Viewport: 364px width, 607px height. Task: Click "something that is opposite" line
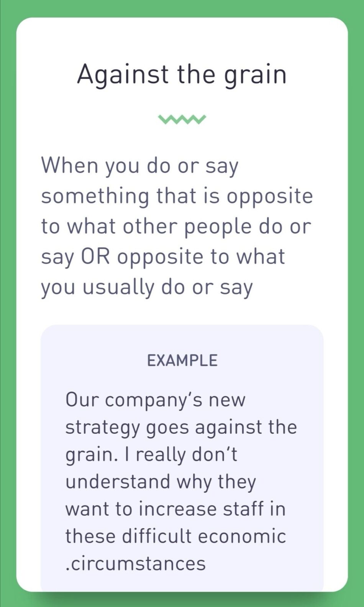[x=177, y=196]
